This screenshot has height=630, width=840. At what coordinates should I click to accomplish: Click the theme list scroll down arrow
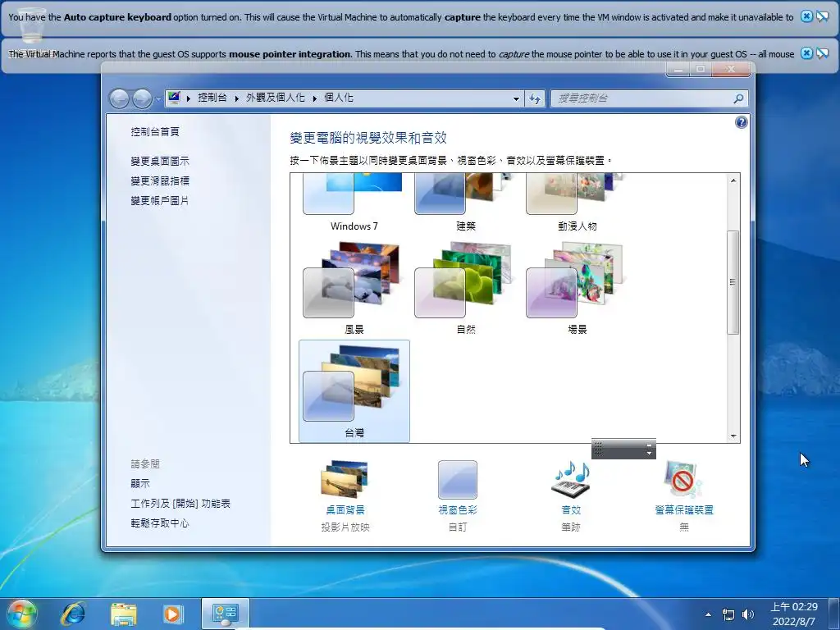(733, 436)
